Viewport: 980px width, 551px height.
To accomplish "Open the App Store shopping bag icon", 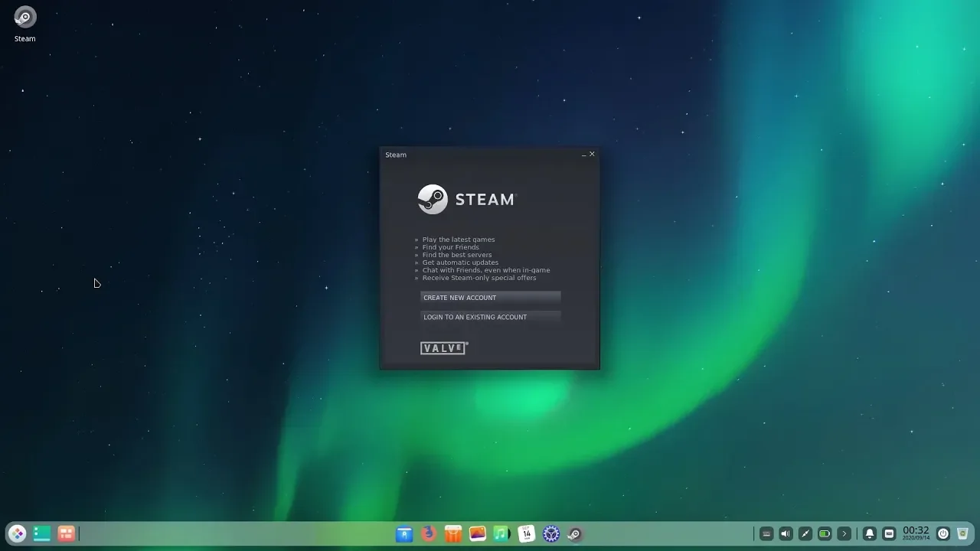I will [453, 534].
